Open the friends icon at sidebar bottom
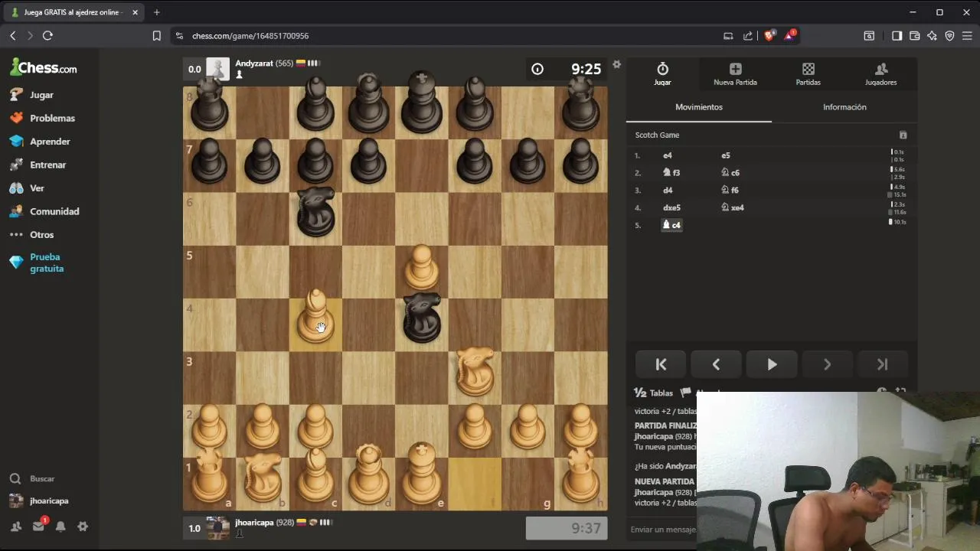The height and width of the screenshot is (551, 980). [x=16, y=527]
